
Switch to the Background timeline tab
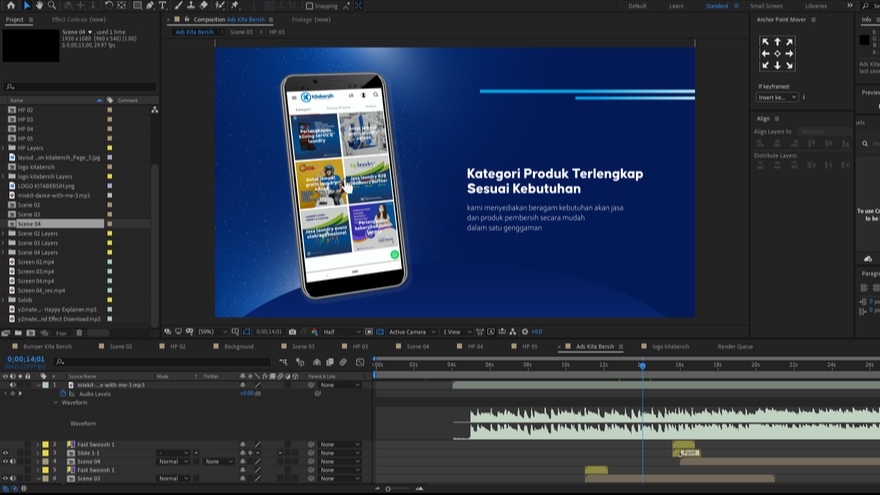pos(239,346)
